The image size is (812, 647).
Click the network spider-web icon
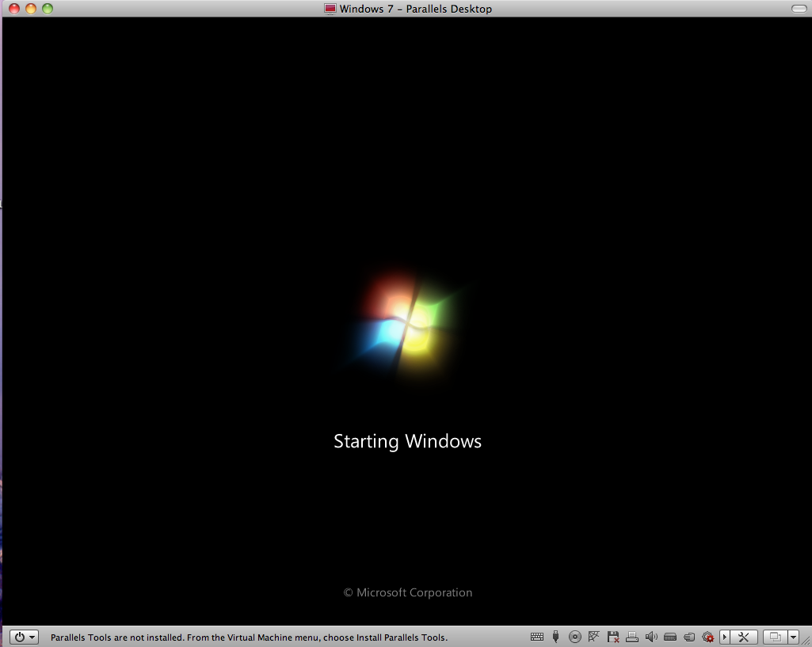click(x=593, y=637)
